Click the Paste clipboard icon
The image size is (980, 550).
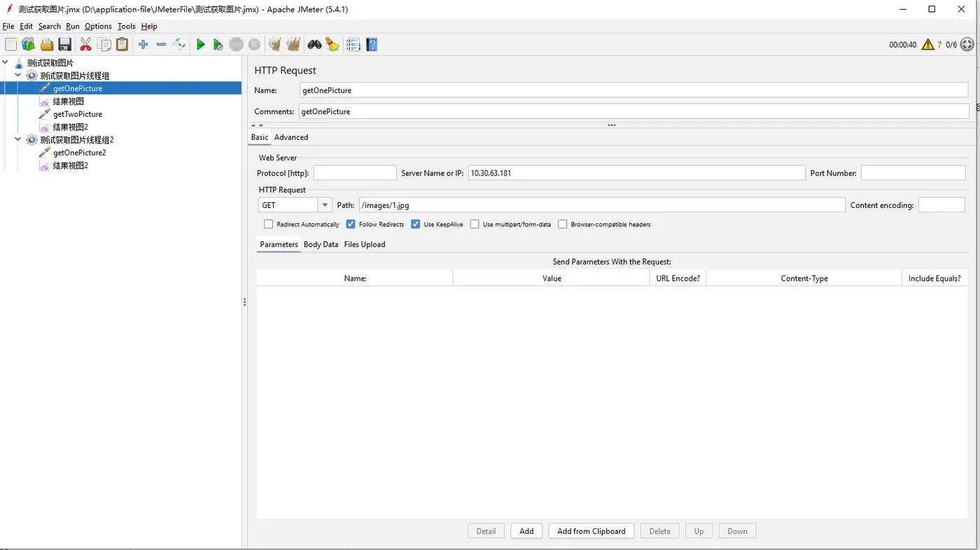click(122, 45)
